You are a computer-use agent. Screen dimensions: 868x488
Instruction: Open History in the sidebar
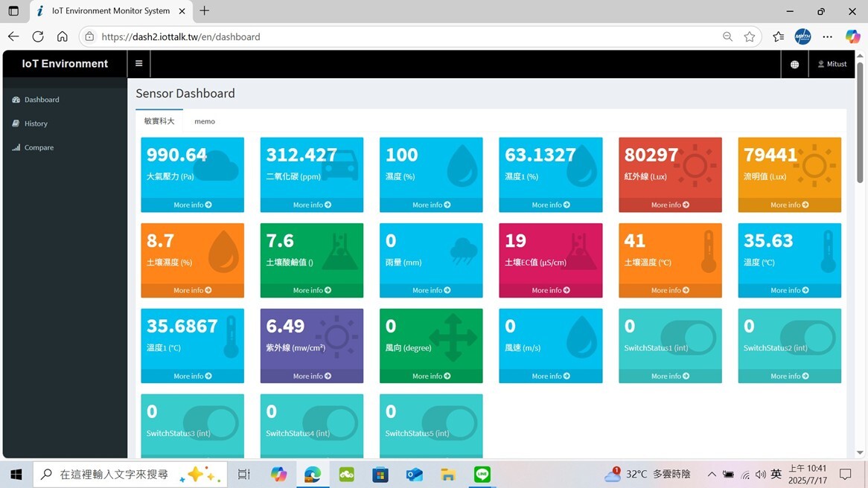click(36, 123)
